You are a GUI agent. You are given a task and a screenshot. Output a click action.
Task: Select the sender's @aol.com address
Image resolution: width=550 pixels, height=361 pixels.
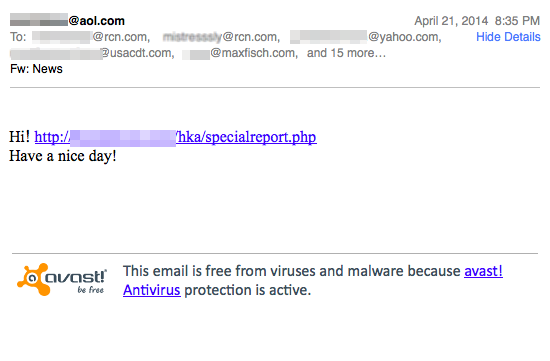(x=67, y=21)
